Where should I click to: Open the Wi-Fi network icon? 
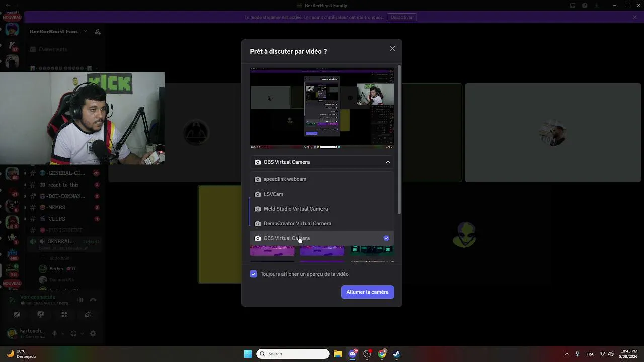[x=602, y=354]
